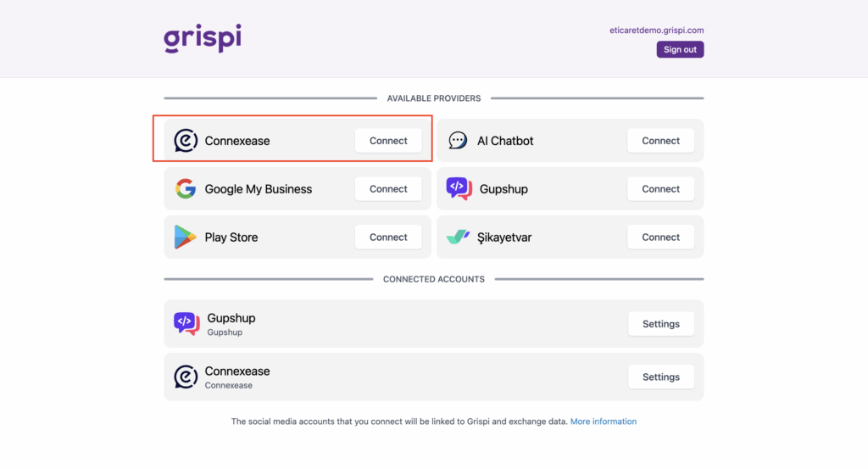868x469 pixels.
Task: Click the Şikayetvar label
Action: [x=504, y=237]
